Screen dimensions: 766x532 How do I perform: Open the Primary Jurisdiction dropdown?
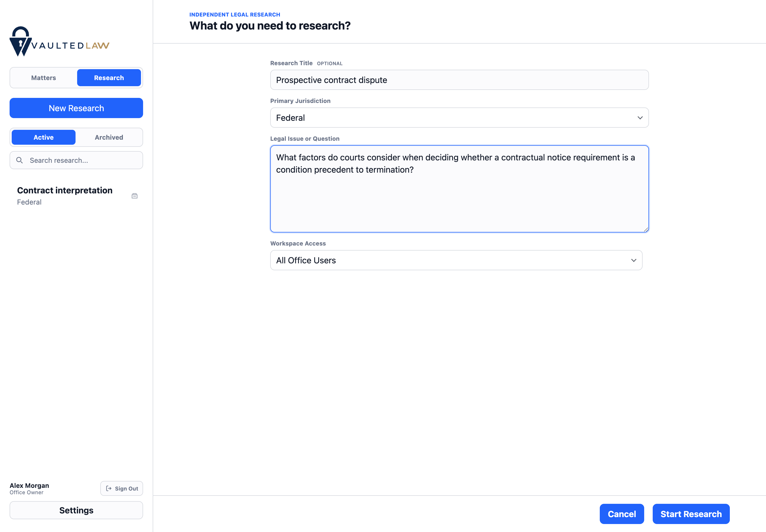[459, 118]
